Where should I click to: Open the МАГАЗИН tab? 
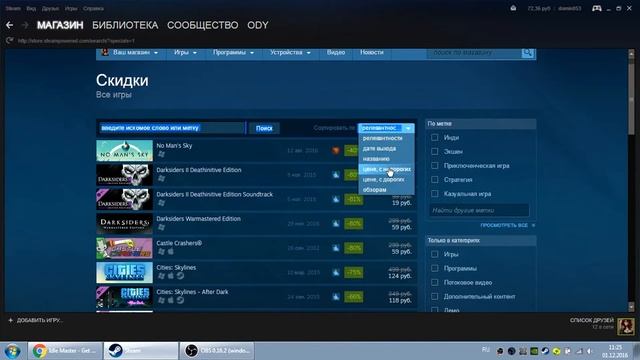point(60,25)
